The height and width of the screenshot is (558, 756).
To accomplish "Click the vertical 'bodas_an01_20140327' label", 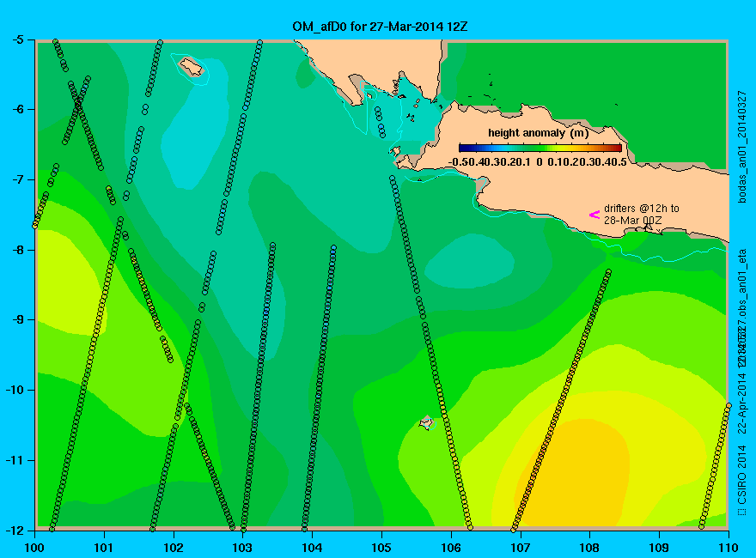I will [x=741, y=147].
